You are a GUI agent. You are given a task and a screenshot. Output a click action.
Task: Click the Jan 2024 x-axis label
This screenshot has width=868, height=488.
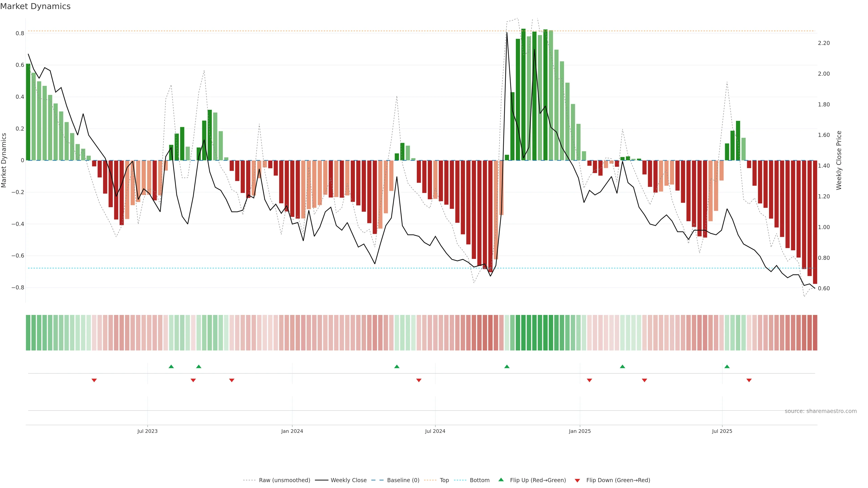pyautogui.click(x=292, y=431)
